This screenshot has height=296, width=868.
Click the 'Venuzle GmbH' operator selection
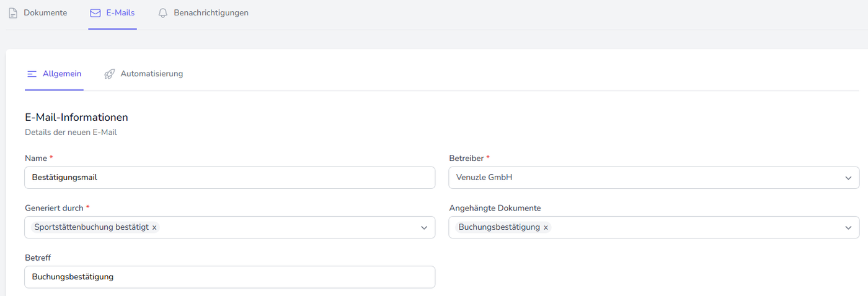click(x=484, y=178)
